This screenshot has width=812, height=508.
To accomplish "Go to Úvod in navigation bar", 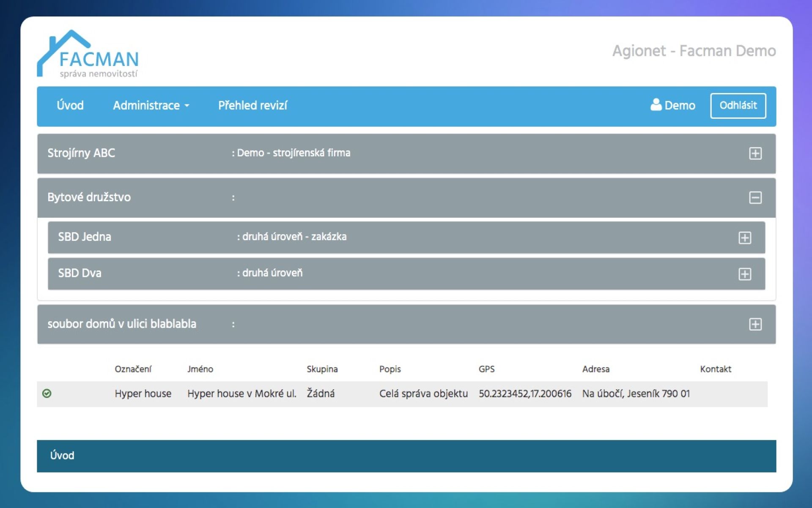I will click(70, 105).
